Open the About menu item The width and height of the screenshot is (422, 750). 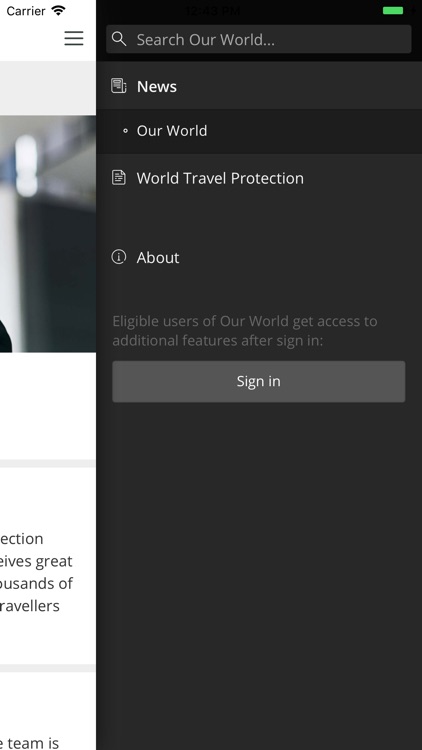[x=259, y=257]
